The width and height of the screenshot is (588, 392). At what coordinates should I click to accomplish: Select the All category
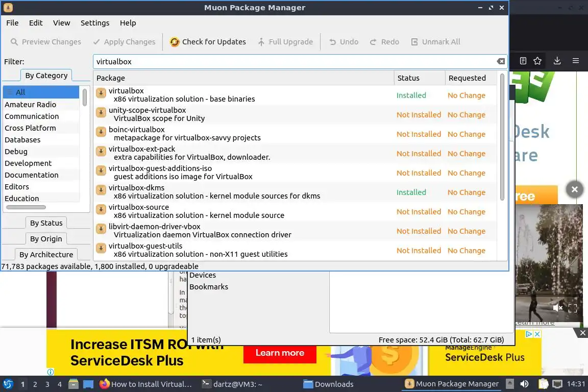tap(41, 92)
